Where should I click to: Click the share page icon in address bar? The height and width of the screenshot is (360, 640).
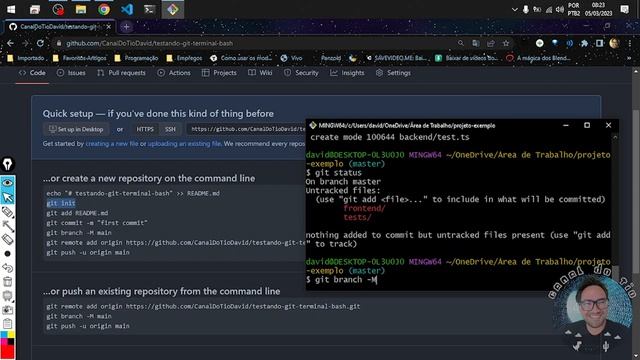[x=491, y=43]
